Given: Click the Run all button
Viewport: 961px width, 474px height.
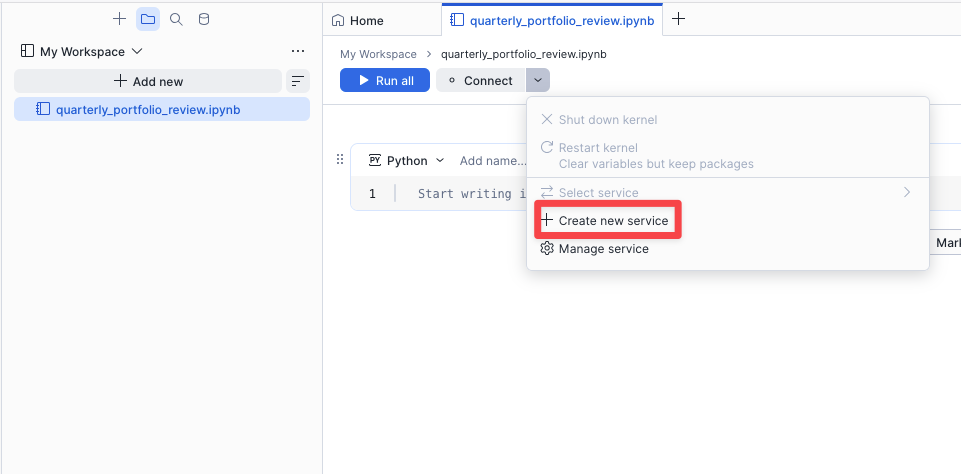Looking at the screenshot, I should click(x=385, y=80).
